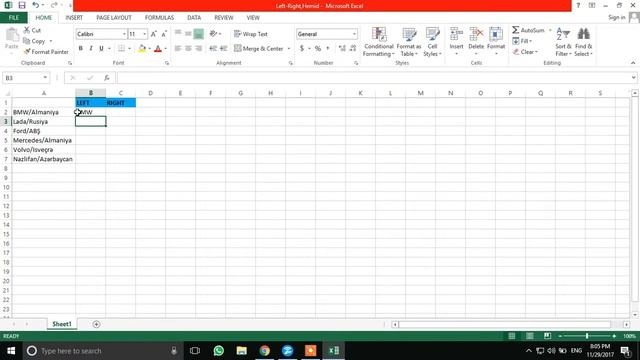Screen dimensions: 640x360
Task: Open Cell Styles gallery
Action: pyautogui.click(x=432, y=42)
